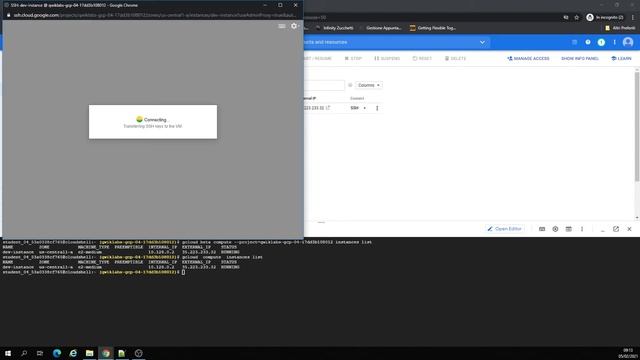The width and height of the screenshot is (640, 360).
Task: Open the Cloud Shell more options menu
Action: (582, 229)
